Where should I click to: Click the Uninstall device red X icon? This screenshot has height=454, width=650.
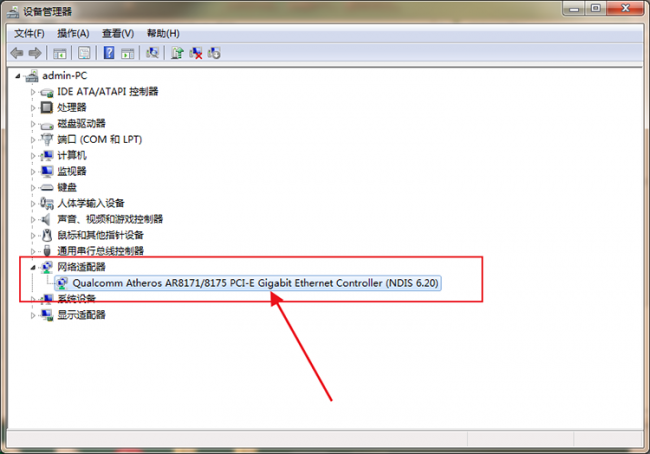pos(196,53)
